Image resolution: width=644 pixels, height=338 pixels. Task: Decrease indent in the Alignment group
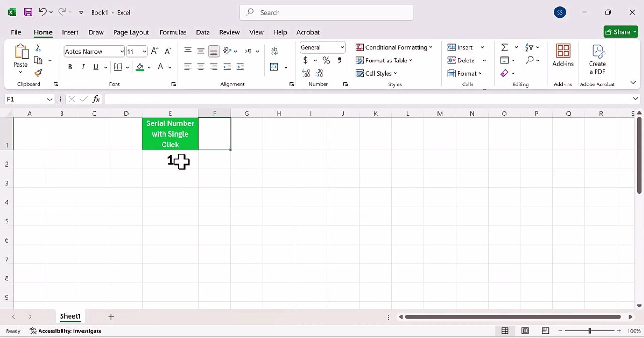coord(227,67)
